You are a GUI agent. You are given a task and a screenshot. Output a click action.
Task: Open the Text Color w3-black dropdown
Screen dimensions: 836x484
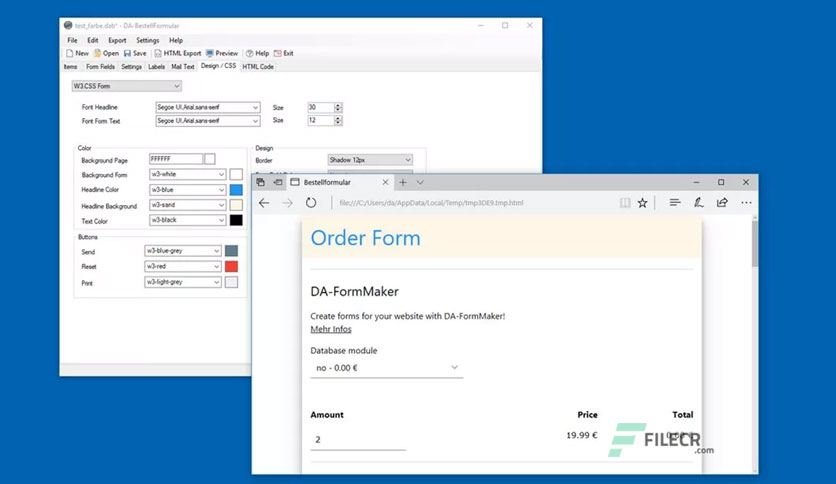tap(188, 220)
